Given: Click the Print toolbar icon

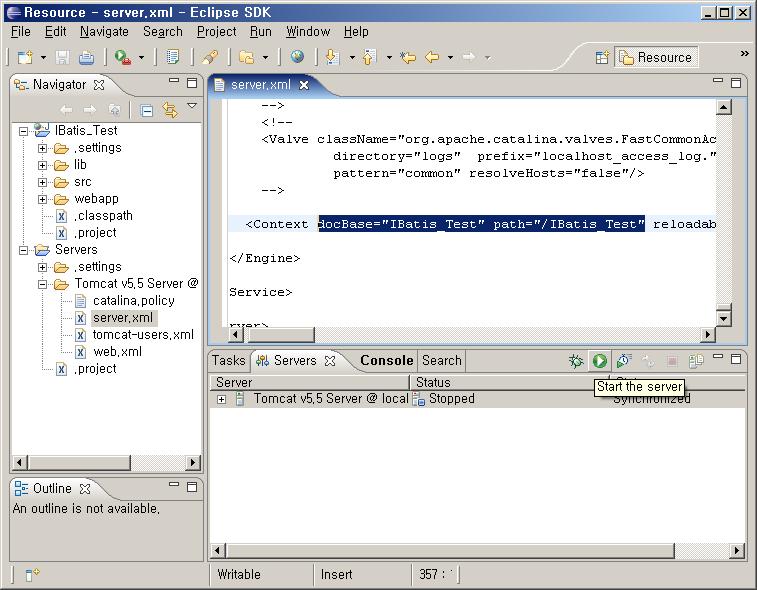Looking at the screenshot, I should pyautogui.click(x=86, y=57).
